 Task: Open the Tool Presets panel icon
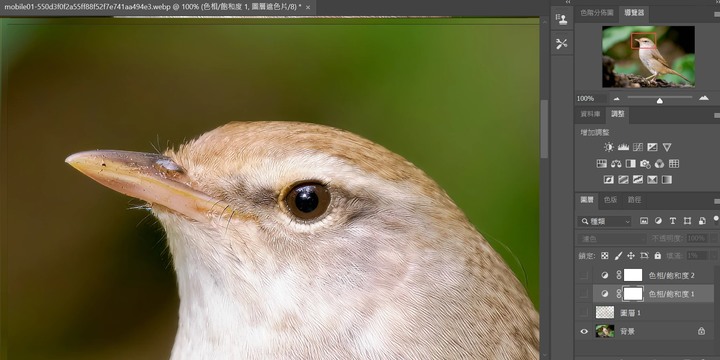click(x=562, y=44)
